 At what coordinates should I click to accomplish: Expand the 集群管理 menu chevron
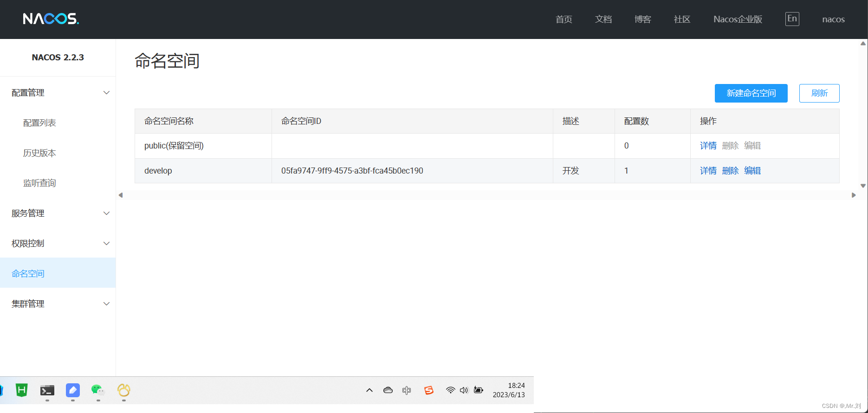(x=106, y=304)
